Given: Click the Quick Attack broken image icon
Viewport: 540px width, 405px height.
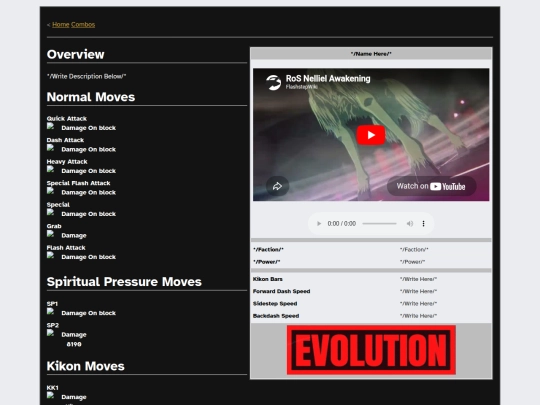Looking at the screenshot, I should [x=51, y=126].
